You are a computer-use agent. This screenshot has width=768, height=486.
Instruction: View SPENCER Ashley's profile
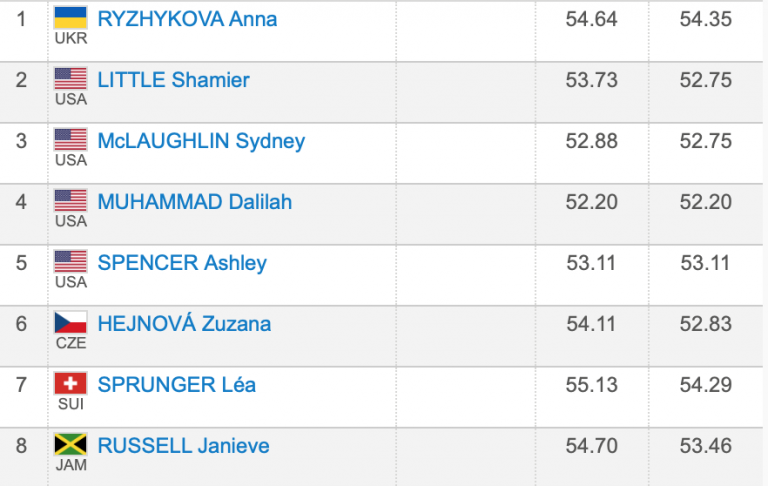coord(182,263)
